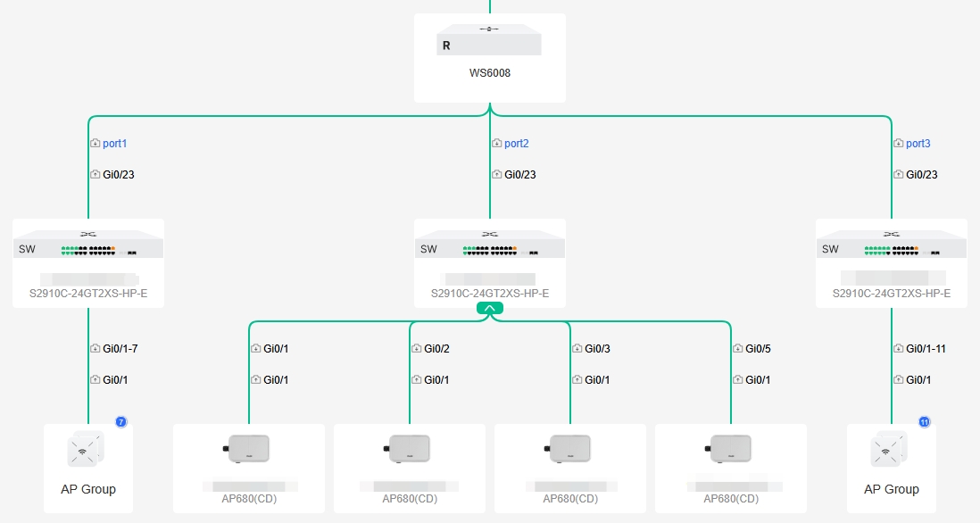This screenshot has height=523, width=980.
Task: Select the AP680(CD) icon under Gi0/2
Action: click(x=408, y=449)
